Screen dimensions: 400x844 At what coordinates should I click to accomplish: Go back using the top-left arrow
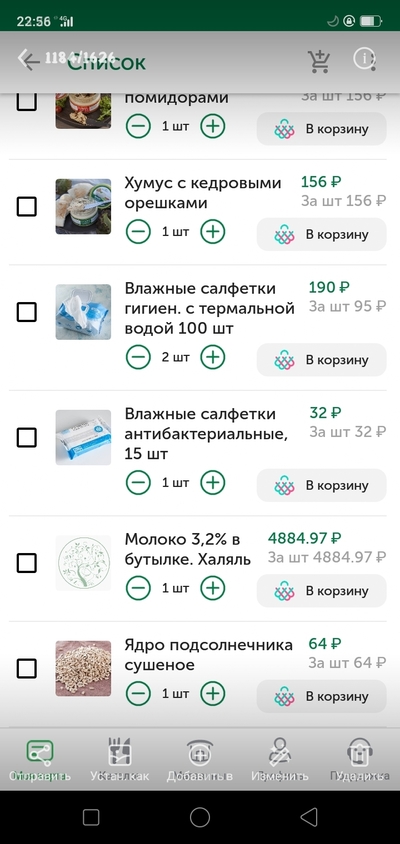pos(28,60)
